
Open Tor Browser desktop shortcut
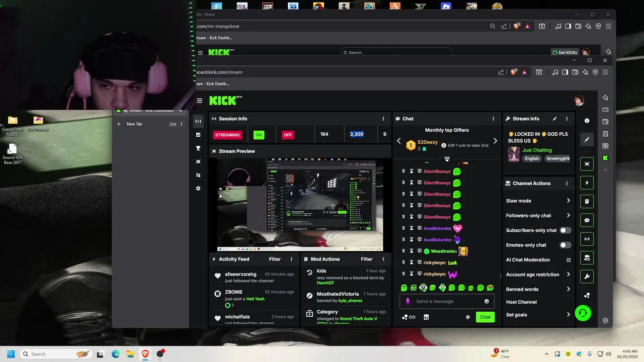coord(38,124)
